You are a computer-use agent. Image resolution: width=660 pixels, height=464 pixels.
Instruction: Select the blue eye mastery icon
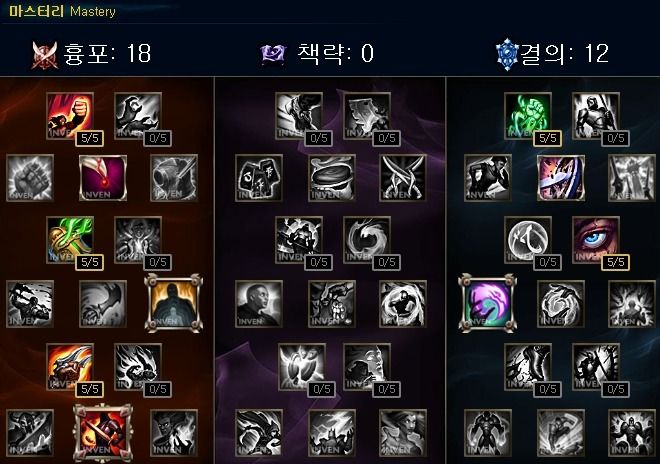[x=596, y=240]
